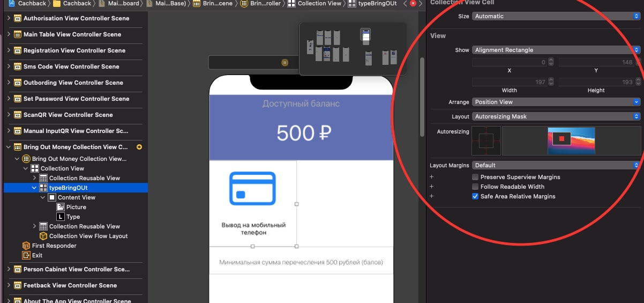Viewport: 644px width, 303px height.
Task: Click the Set Password View Controller Scene icon
Action: click(x=18, y=99)
